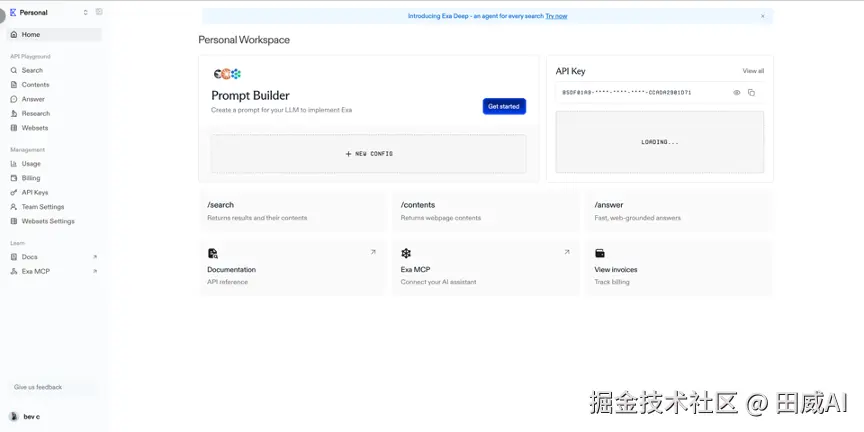864x432 pixels.
Task: Click the masked API key value text
Action: pyautogui.click(x=627, y=93)
